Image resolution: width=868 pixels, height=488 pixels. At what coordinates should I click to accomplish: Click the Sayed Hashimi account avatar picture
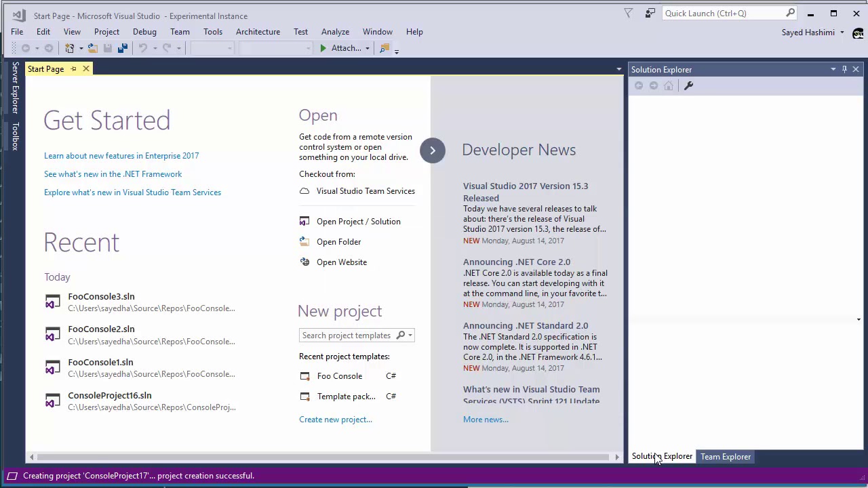pyautogui.click(x=858, y=33)
